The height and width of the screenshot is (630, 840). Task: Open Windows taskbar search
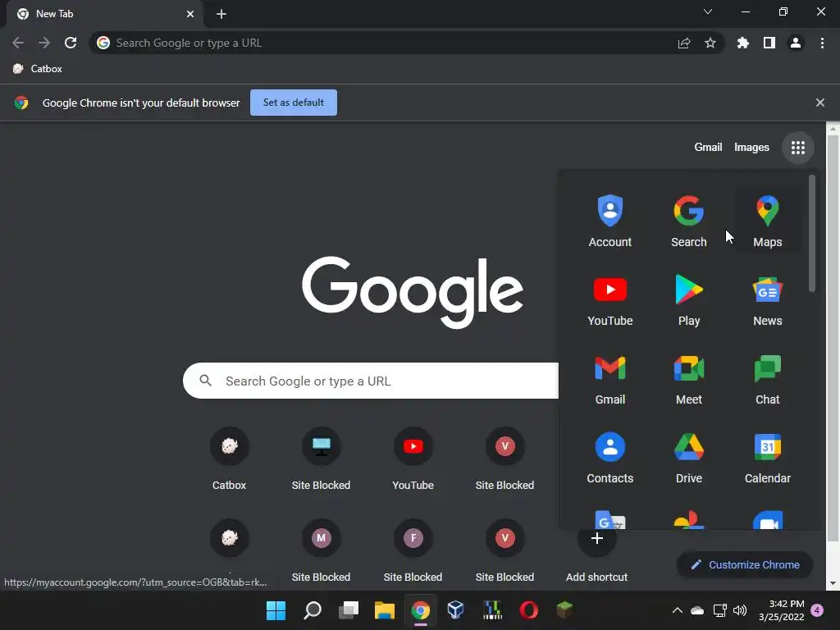pos(313,610)
